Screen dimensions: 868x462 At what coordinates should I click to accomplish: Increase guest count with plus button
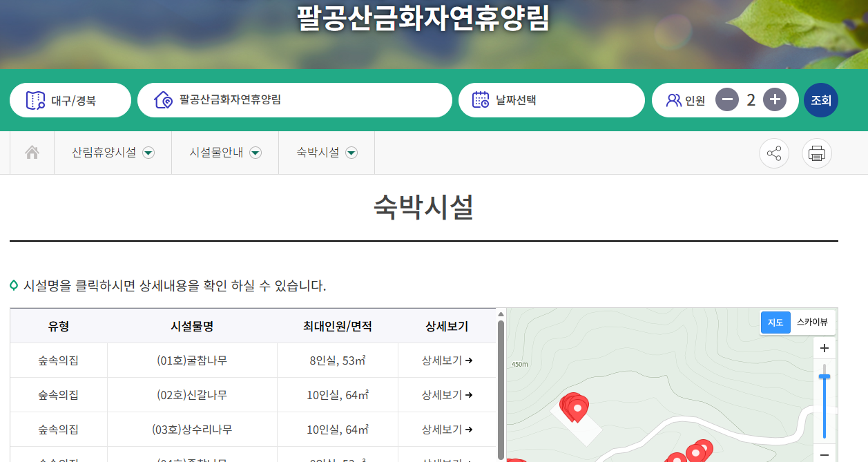[775, 100]
